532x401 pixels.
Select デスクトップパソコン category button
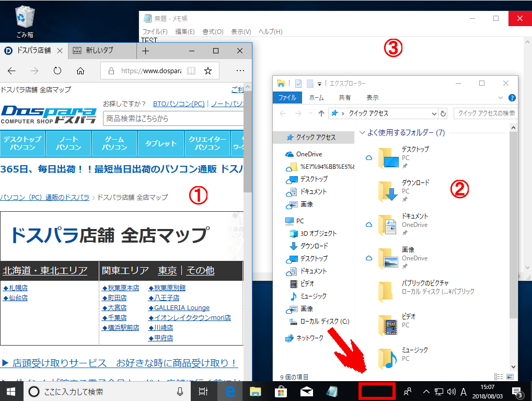click(22, 143)
